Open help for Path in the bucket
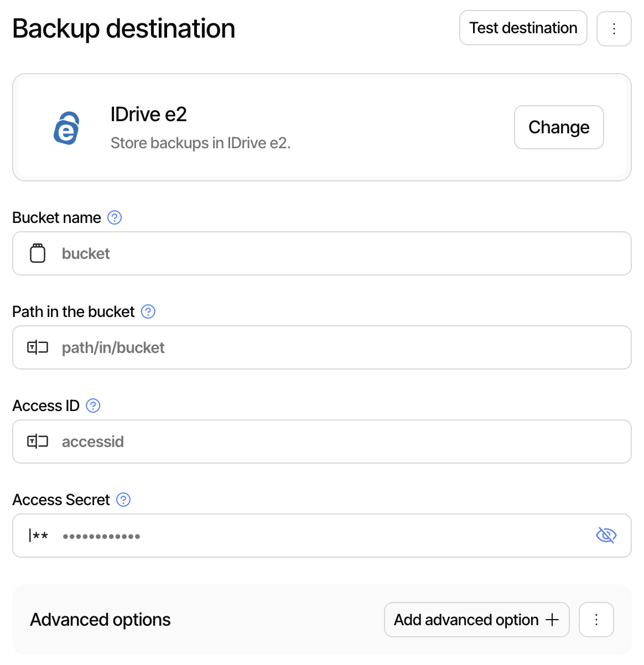This screenshot has height=665, width=644. click(x=148, y=311)
